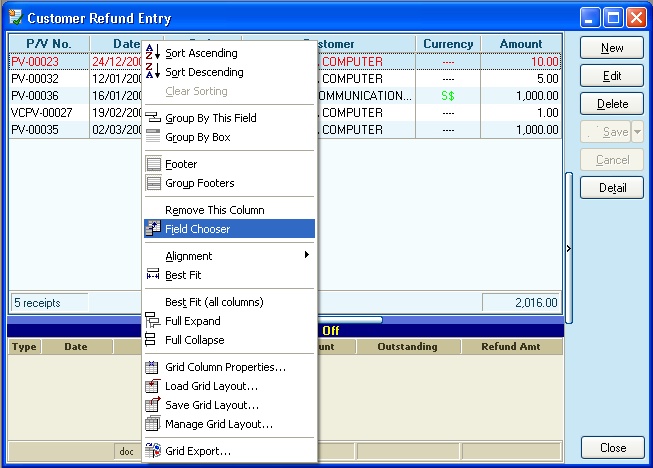
Task: Click the P/V No. column header
Action: point(49,43)
